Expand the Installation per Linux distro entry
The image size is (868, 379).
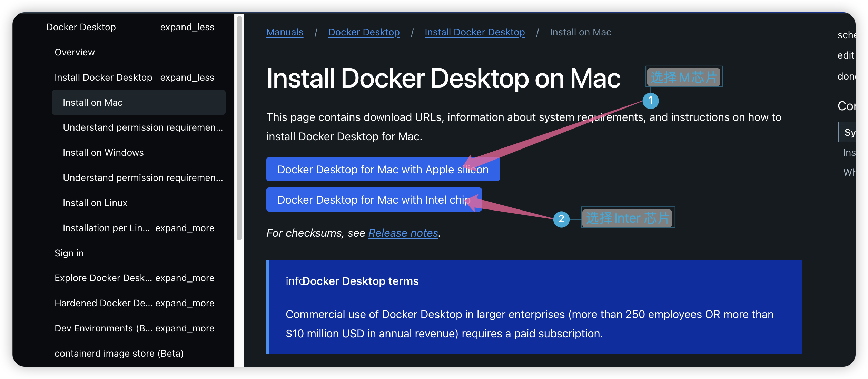[185, 228]
